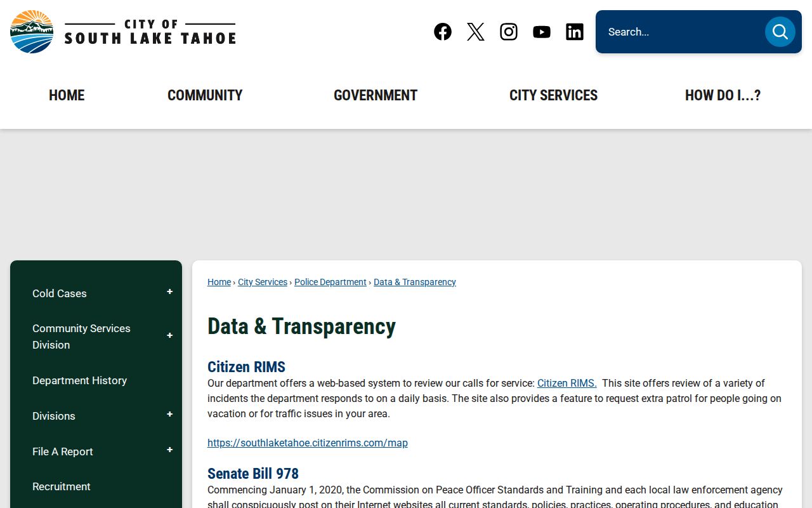Open the X (Twitter) social icon

(x=476, y=32)
